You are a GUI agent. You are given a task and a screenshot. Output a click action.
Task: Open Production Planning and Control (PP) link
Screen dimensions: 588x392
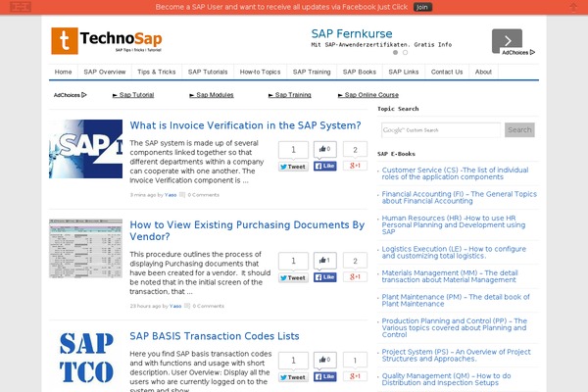click(455, 328)
